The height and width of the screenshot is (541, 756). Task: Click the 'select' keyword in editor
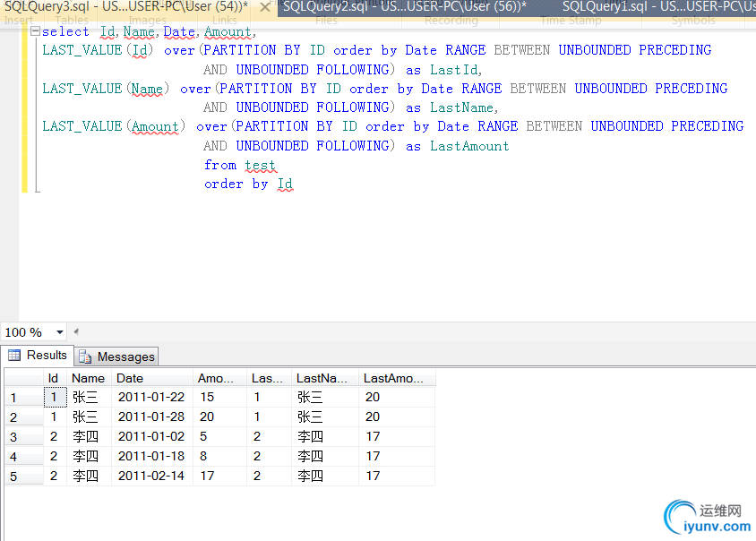click(65, 32)
